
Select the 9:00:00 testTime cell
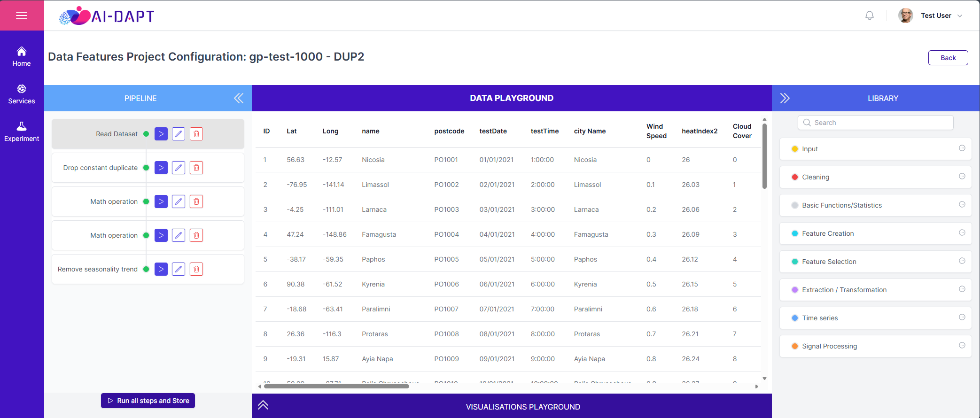coord(543,359)
